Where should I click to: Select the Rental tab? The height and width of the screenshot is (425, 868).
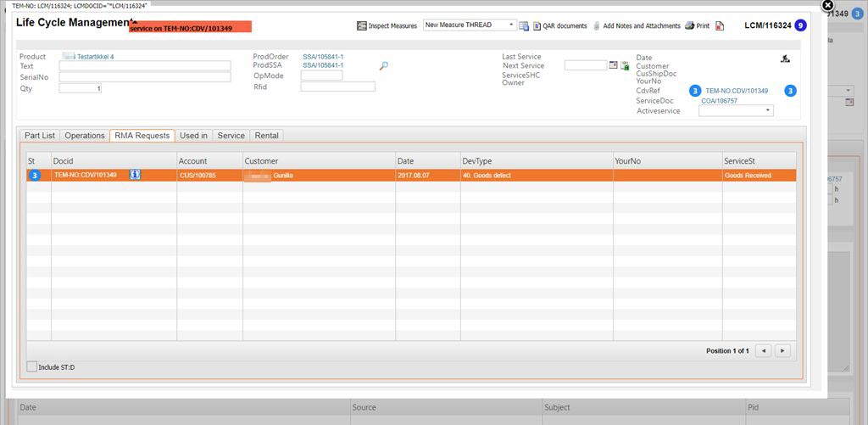[x=267, y=136]
